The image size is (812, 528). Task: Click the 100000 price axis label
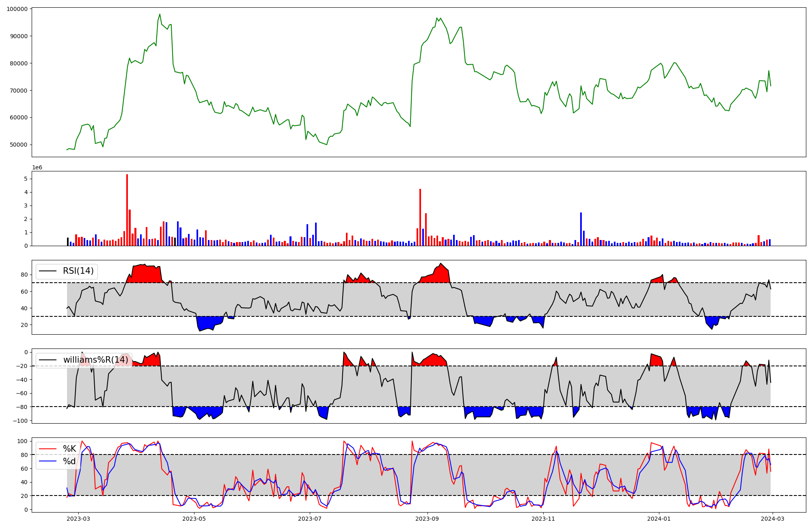tap(17, 9)
